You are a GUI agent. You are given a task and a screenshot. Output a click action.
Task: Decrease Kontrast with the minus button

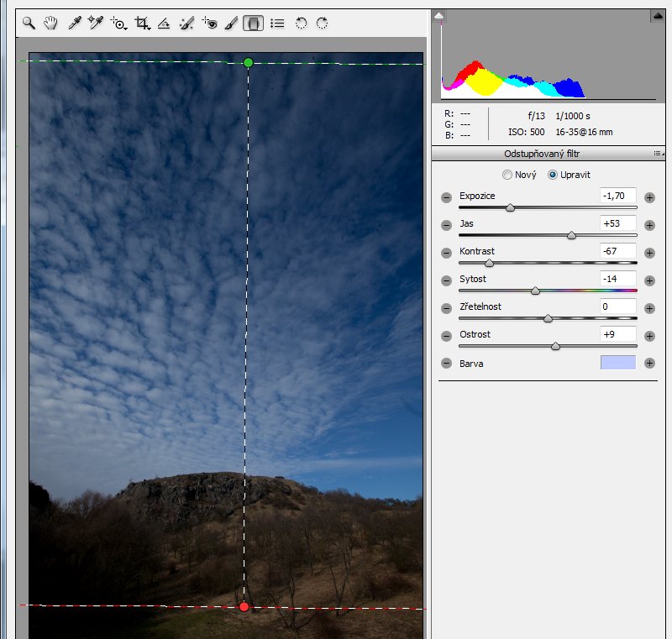(x=446, y=253)
